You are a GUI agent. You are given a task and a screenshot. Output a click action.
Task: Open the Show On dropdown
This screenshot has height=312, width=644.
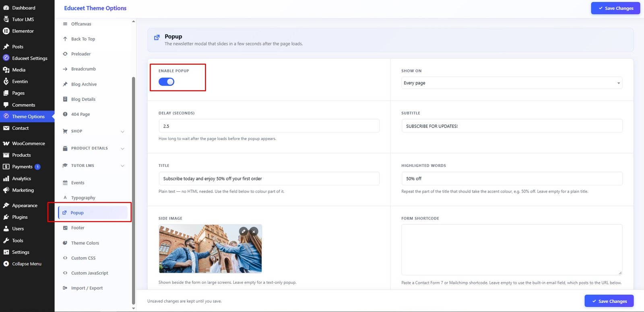point(512,83)
